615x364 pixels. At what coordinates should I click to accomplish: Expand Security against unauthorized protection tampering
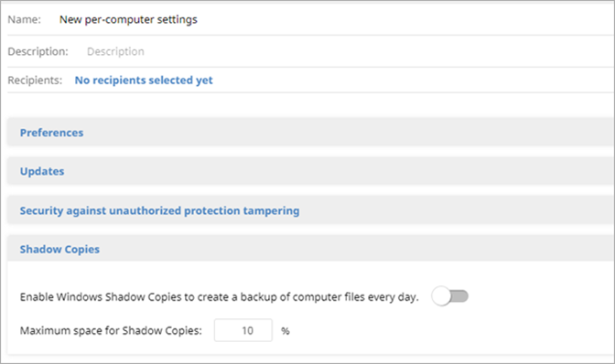[159, 210]
